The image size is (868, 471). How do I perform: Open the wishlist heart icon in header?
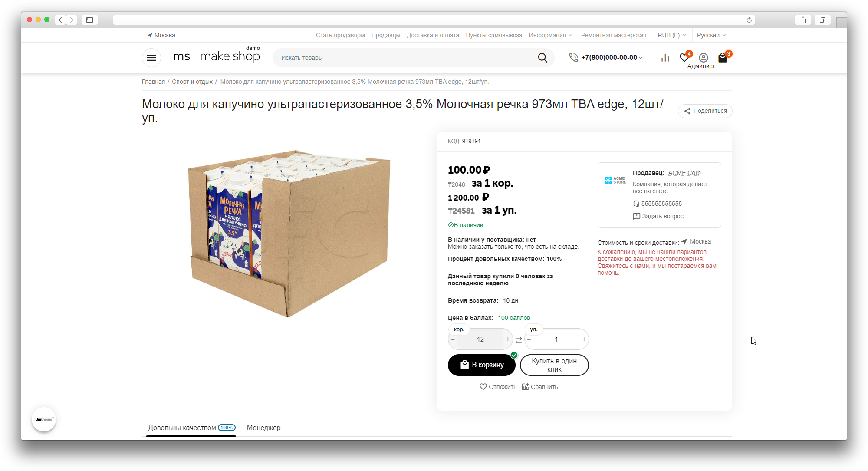coord(684,57)
